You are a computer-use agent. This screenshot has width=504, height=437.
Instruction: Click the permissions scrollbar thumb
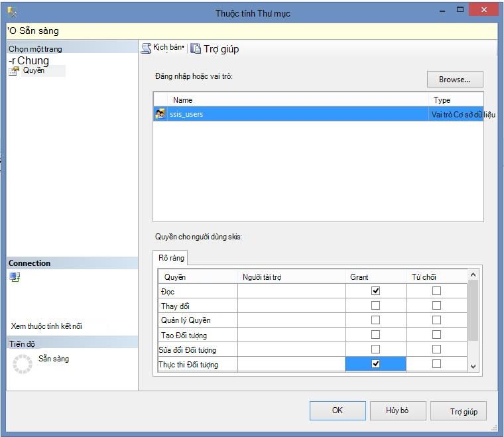[x=473, y=310]
